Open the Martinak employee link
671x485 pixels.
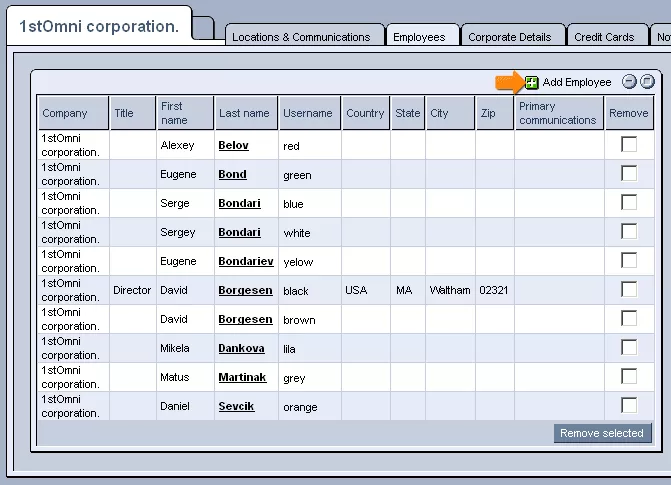[241, 378]
